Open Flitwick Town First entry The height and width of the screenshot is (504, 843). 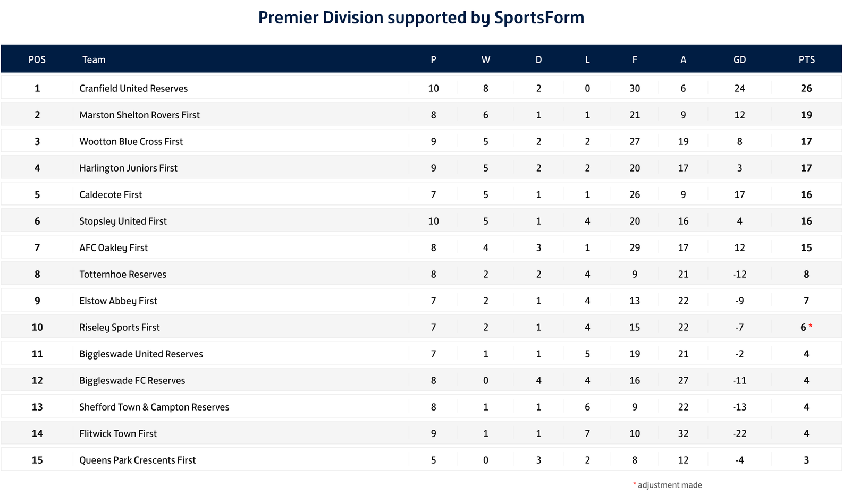pos(118,433)
